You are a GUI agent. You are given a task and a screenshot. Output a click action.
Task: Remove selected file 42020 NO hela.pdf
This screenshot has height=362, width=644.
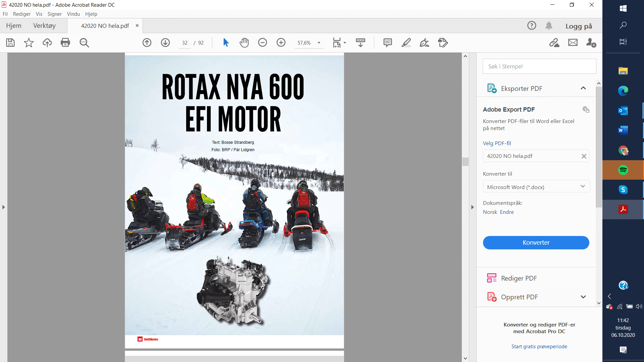(x=584, y=156)
